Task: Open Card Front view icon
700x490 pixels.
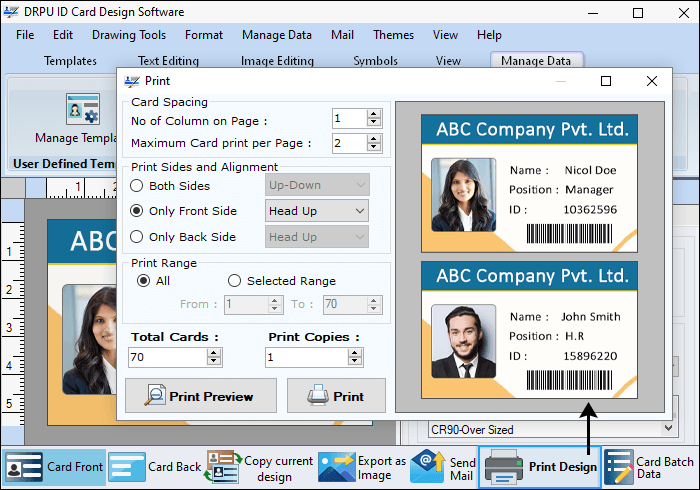Action: (24, 467)
